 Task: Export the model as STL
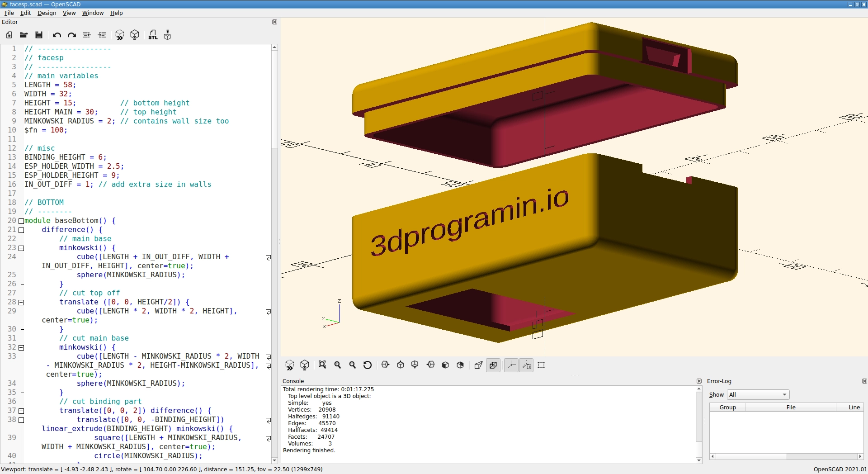point(153,35)
